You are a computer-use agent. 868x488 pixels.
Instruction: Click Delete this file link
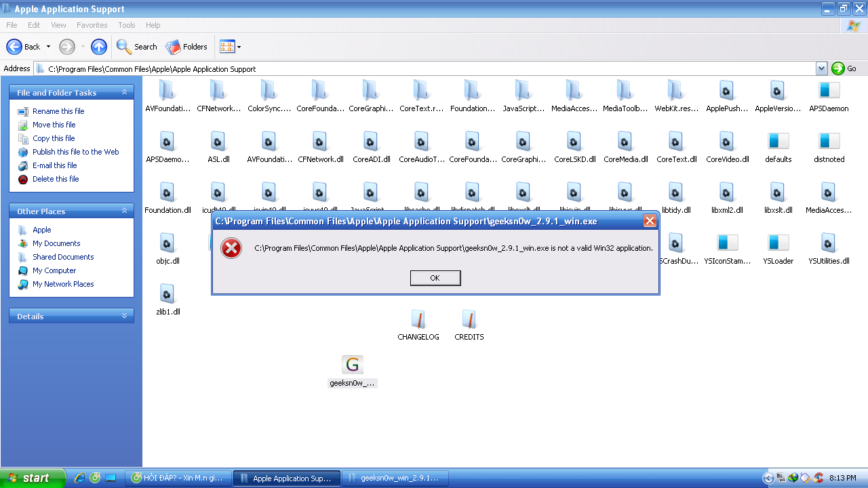[56, 179]
